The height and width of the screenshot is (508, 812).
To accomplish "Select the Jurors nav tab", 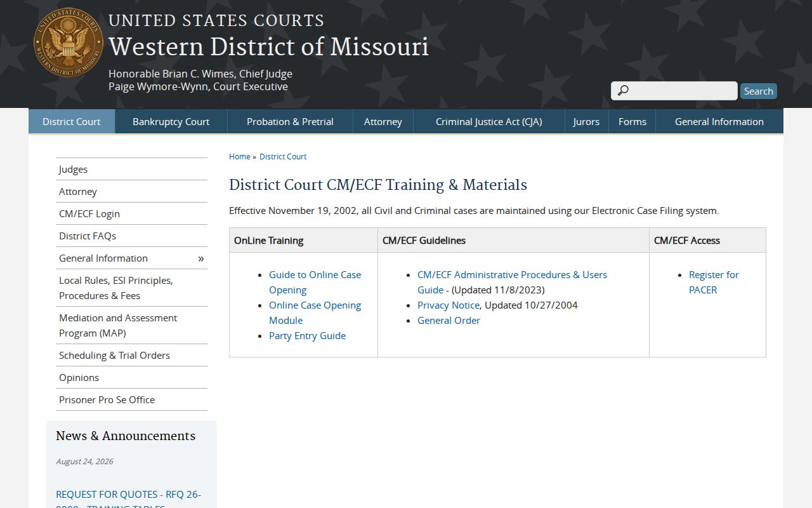I will point(586,121).
